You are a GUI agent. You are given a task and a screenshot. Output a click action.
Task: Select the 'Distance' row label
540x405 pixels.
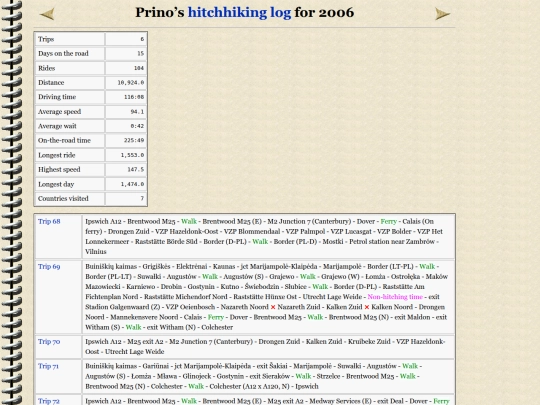51,83
